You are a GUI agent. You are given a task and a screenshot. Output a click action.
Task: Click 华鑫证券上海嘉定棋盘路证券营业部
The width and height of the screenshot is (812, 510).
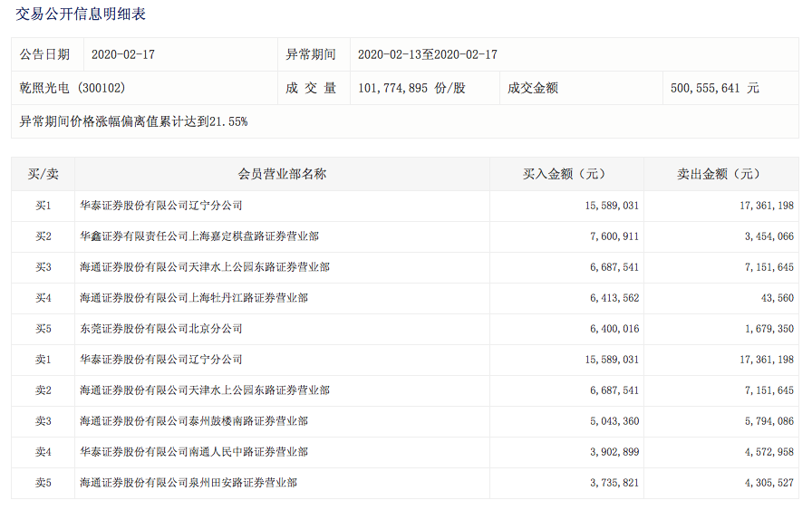(x=199, y=236)
